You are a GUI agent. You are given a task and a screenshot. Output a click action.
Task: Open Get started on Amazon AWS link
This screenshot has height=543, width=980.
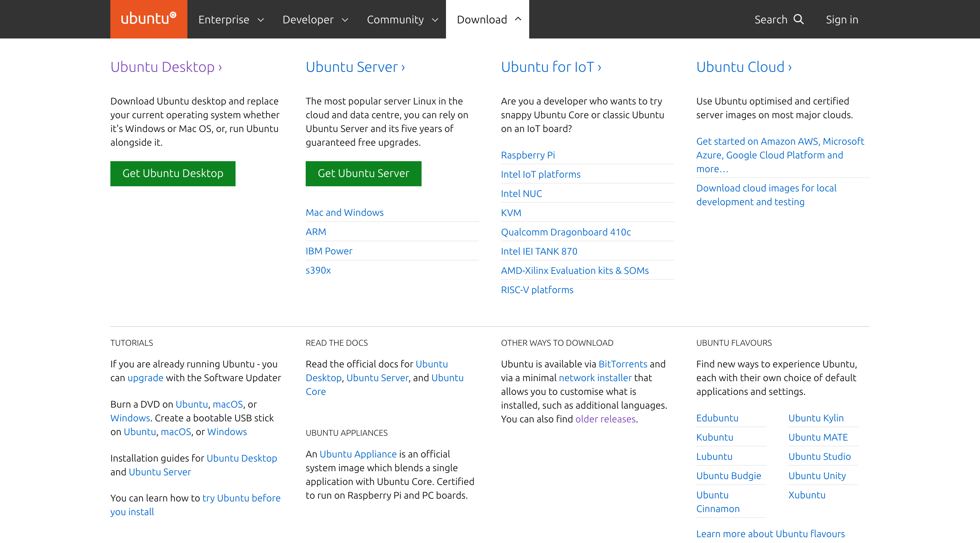pos(780,155)
